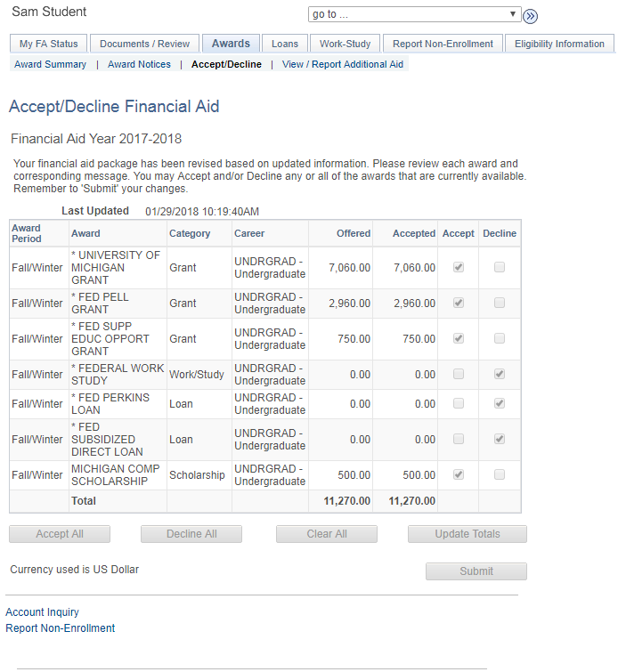This screenshot has height=672, width=618.
Task: Click the Last Updated timestamp 01/29/2018 10:19:40AM
Action: coord(202,212)
